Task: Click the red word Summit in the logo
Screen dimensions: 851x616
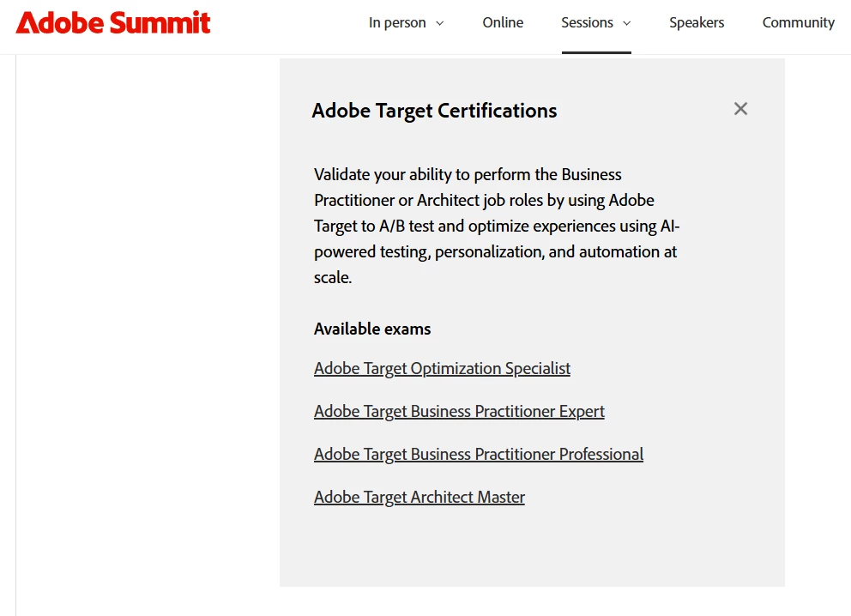Action: [x=161, y=23]
